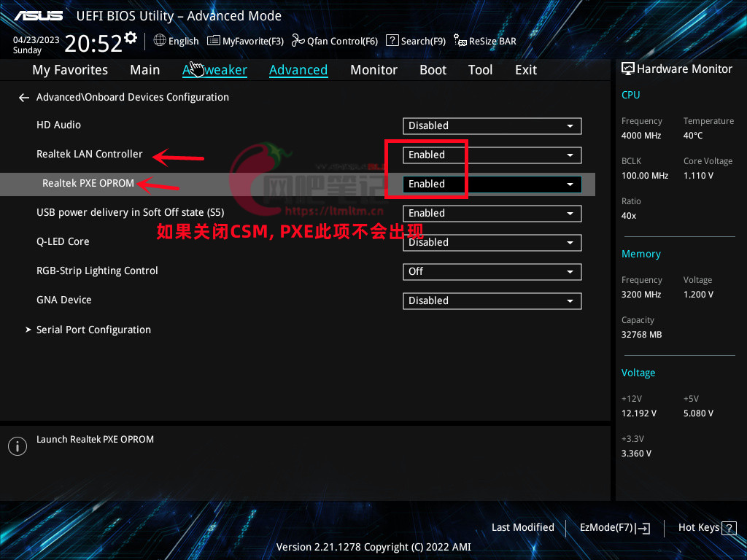Click the globe language icon
The width and height of the screenshot is (747, 560).
tap(160, 41)
